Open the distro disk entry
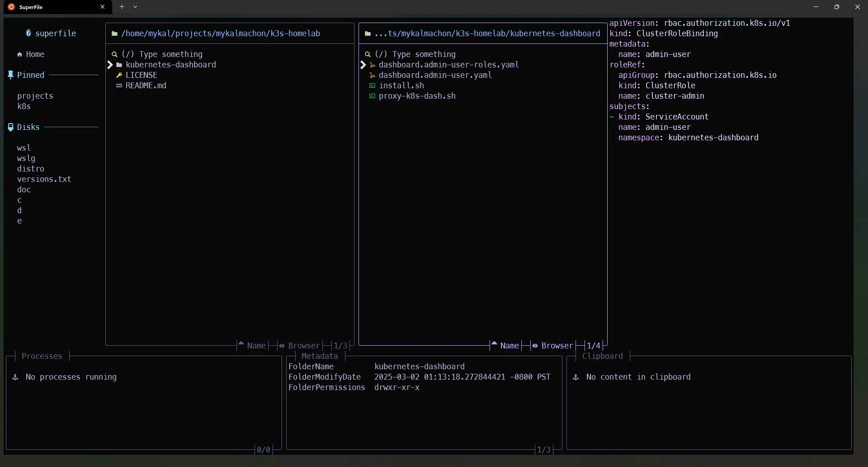Screen dimensions: 868x467 (x=31, y=169)
